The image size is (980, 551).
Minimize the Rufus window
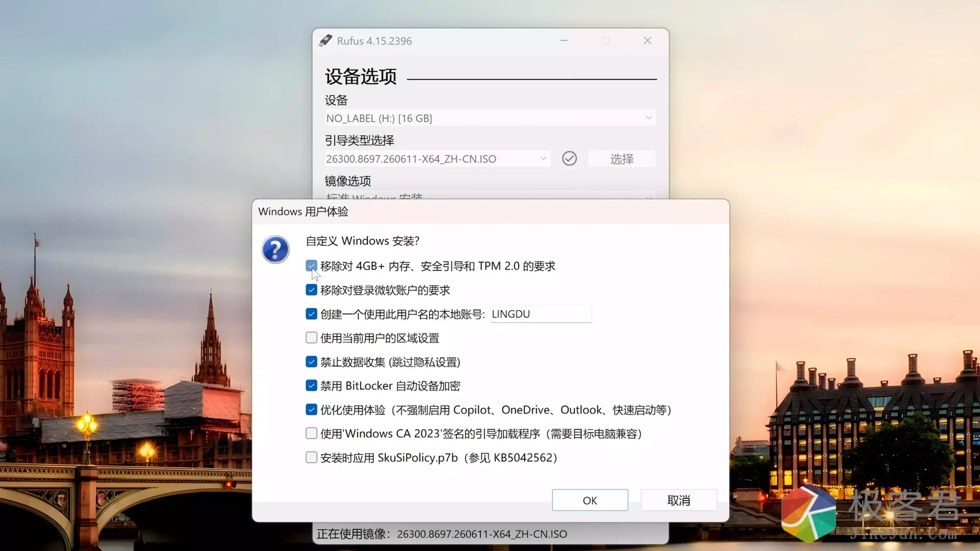(x=564, y=41)
